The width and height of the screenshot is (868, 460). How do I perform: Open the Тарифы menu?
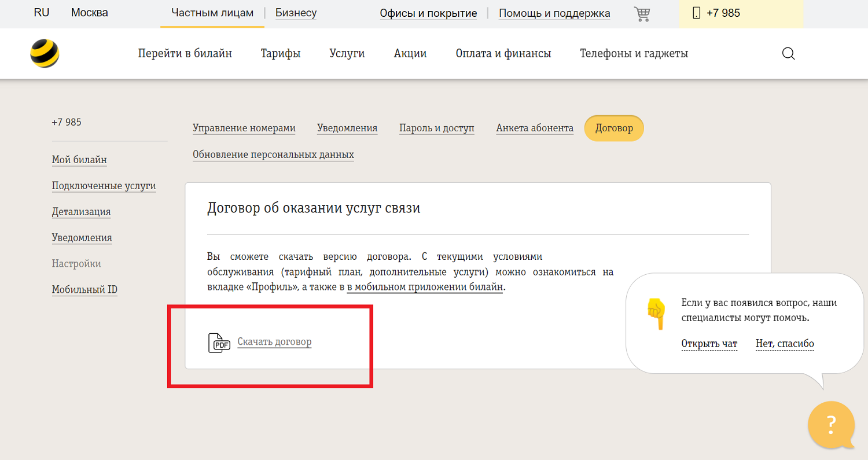pos(281,54)
